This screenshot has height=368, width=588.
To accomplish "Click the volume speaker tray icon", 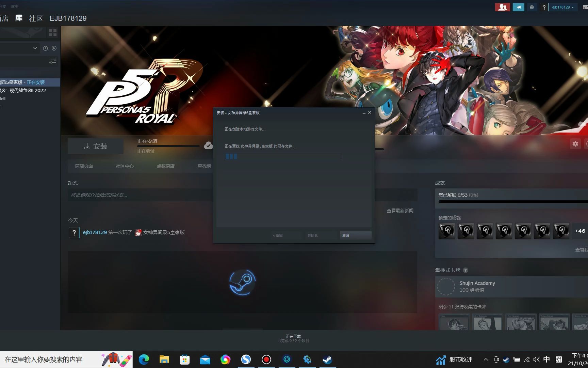I will pyautogui.click(x=537, y=359).
